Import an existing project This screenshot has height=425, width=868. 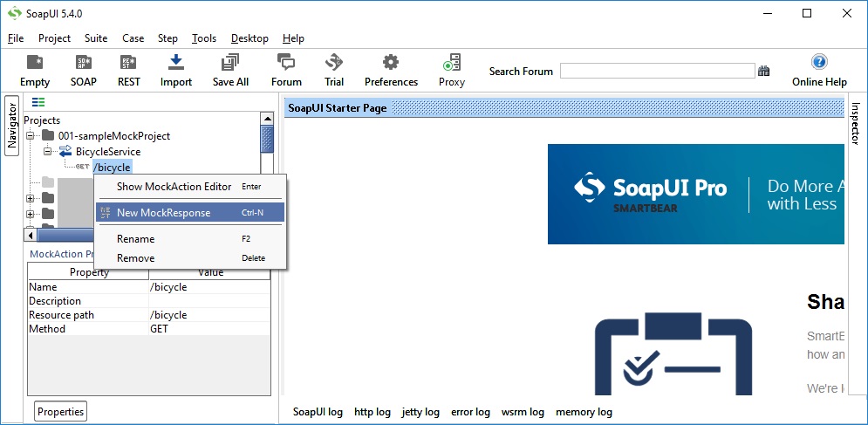[x=176, y=71]
